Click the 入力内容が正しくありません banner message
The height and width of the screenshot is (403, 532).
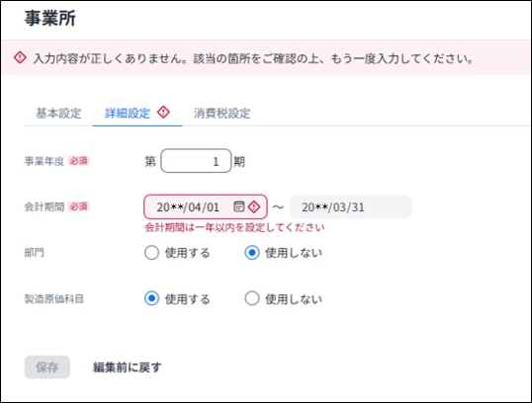pyautogui.click(x=253, y=58)
